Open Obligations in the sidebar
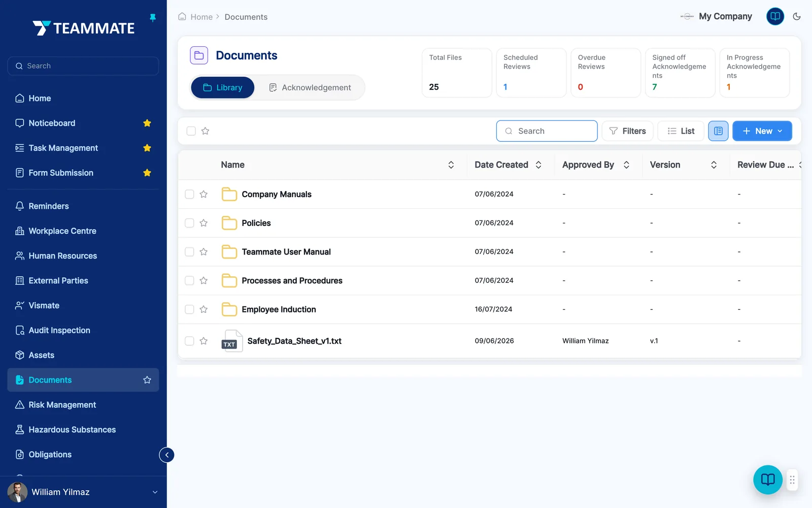Screen dimensions: 812x508 click(x=83, y=455)
